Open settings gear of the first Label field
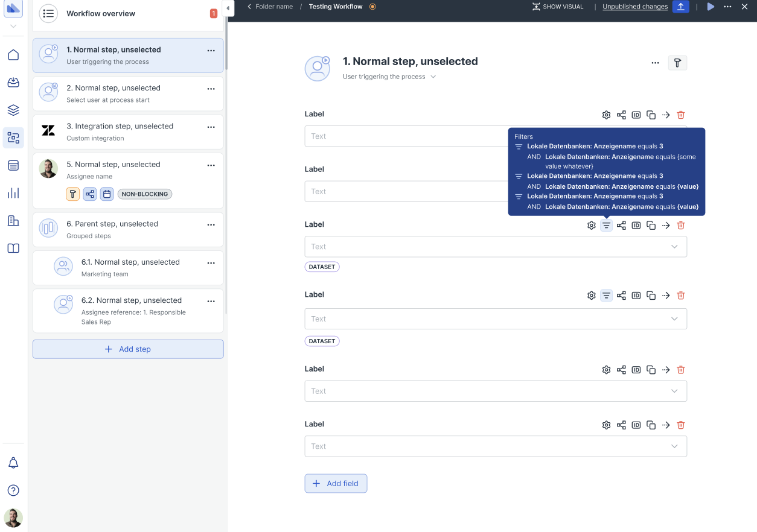Image resolution: width=757 pixels, height=532 pixels. (x=606, y=115)
